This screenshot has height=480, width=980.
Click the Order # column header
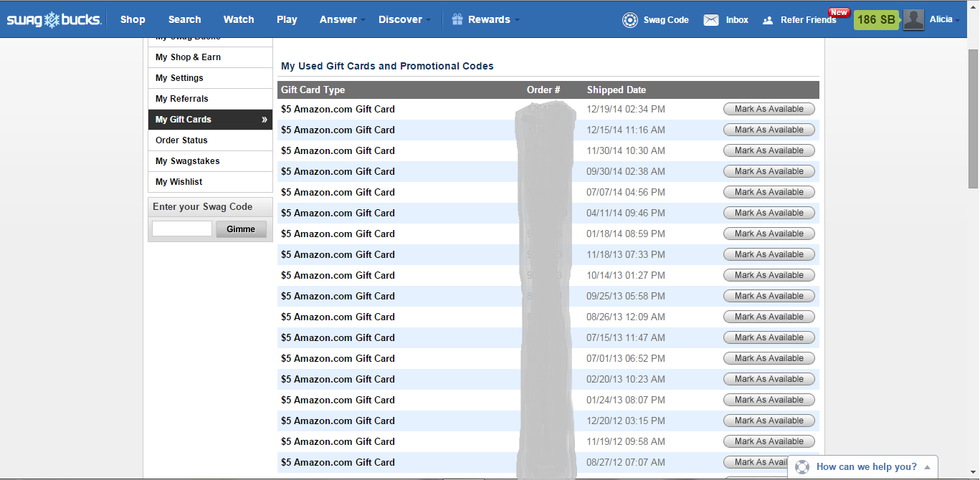[543, 90]
